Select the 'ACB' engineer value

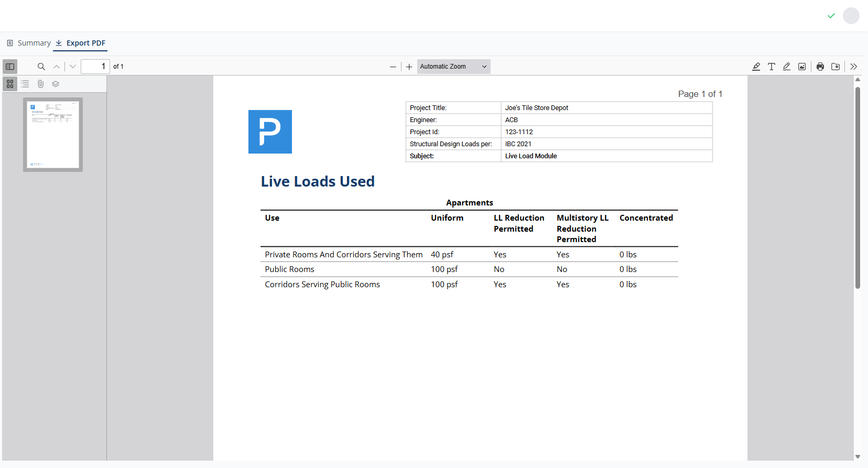[x=512, y=120]
